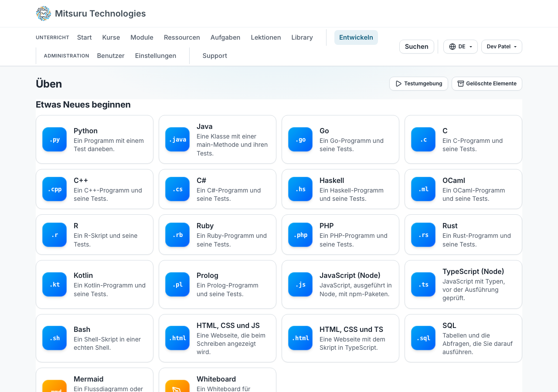Click the .cs file icon
This screenshot has width=558, height=392.
[x=177, y=189]
